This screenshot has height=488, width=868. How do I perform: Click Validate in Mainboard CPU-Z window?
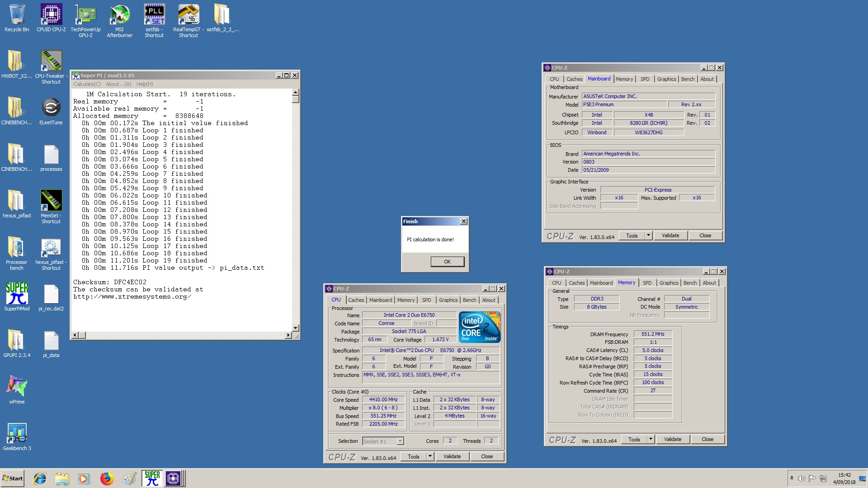pos(670,235)
